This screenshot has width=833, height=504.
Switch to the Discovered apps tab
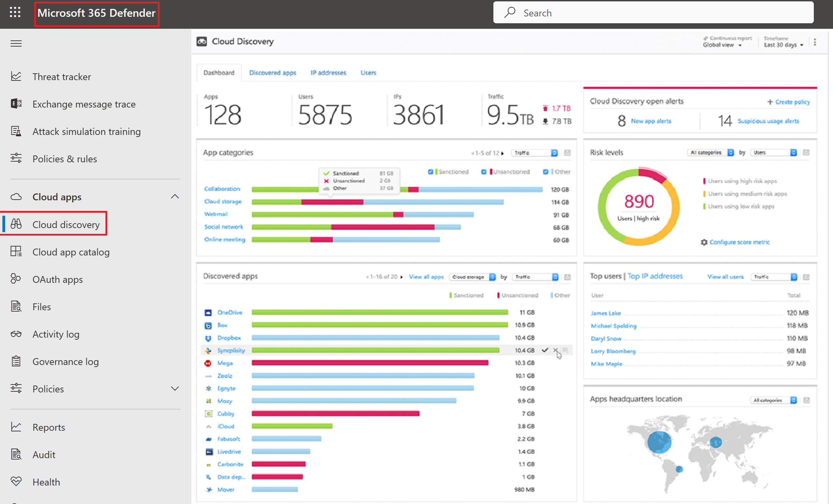273,73
